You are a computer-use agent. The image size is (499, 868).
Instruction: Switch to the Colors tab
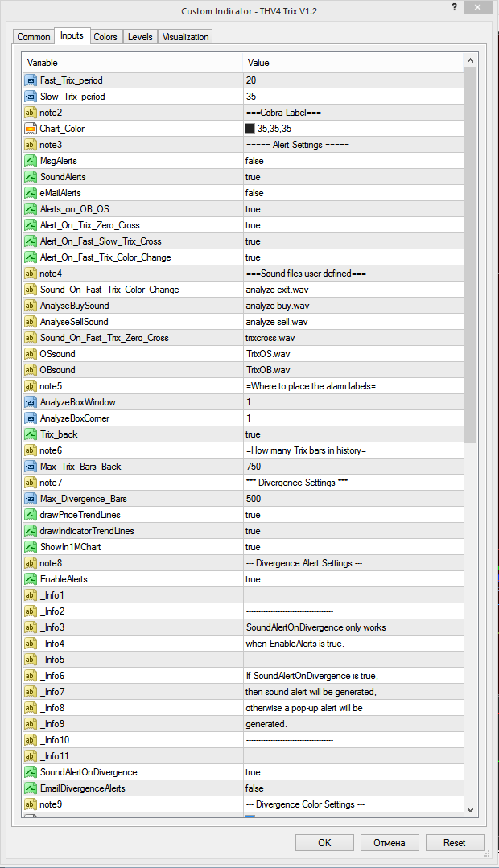point(105,36)
